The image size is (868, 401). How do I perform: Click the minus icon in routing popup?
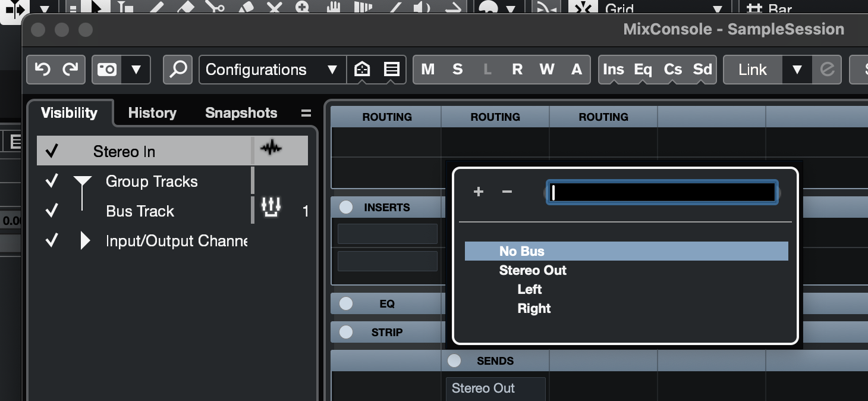coord(507,192)
